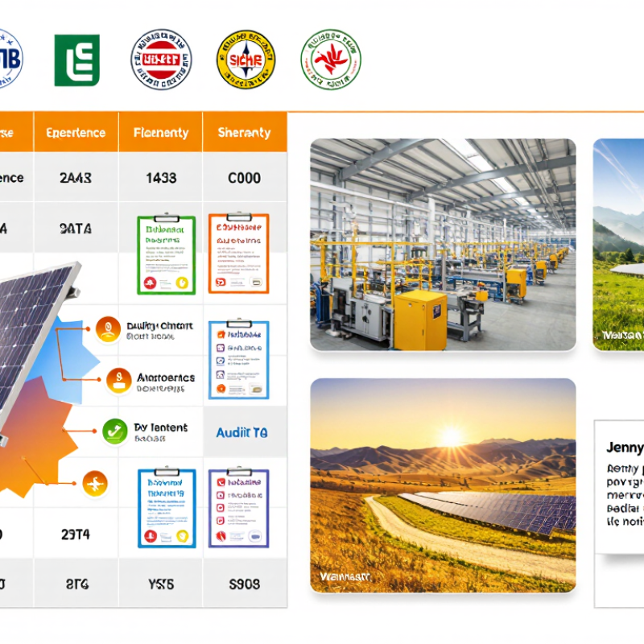The width and height of the screenshot is (644, 644).
Task: Open the orange-bordered clipboard document
Action: click(x=238, y=252)
